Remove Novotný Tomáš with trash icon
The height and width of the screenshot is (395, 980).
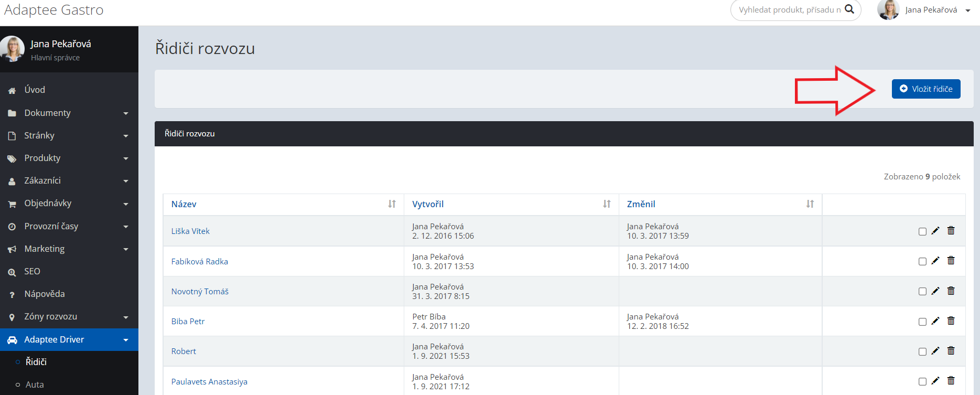click(x=951, y=291)
